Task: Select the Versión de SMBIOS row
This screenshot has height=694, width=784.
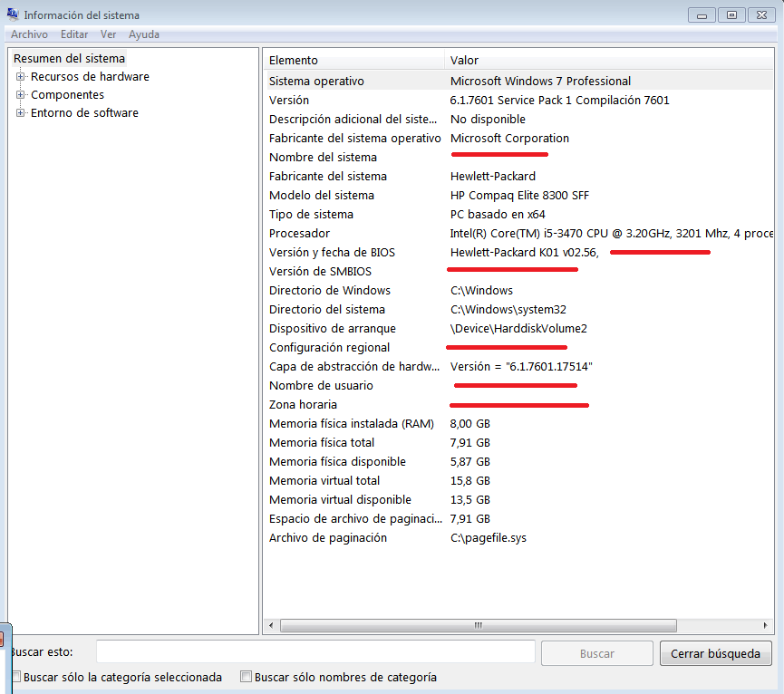Action: [x=519, y=271]
